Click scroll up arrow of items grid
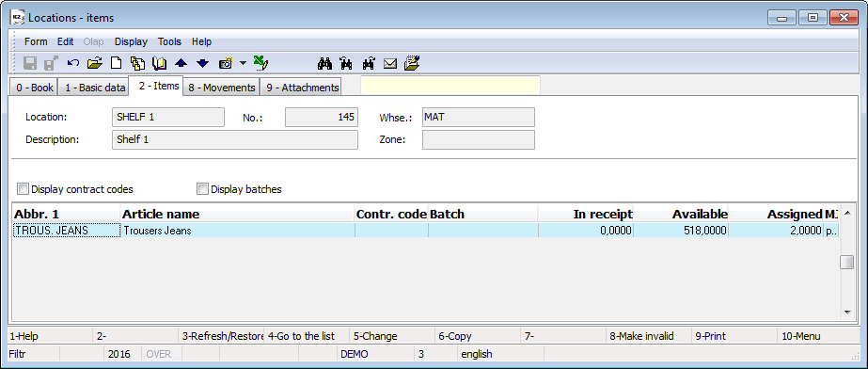This screenshot has height=369, width=868. point(847,214)
